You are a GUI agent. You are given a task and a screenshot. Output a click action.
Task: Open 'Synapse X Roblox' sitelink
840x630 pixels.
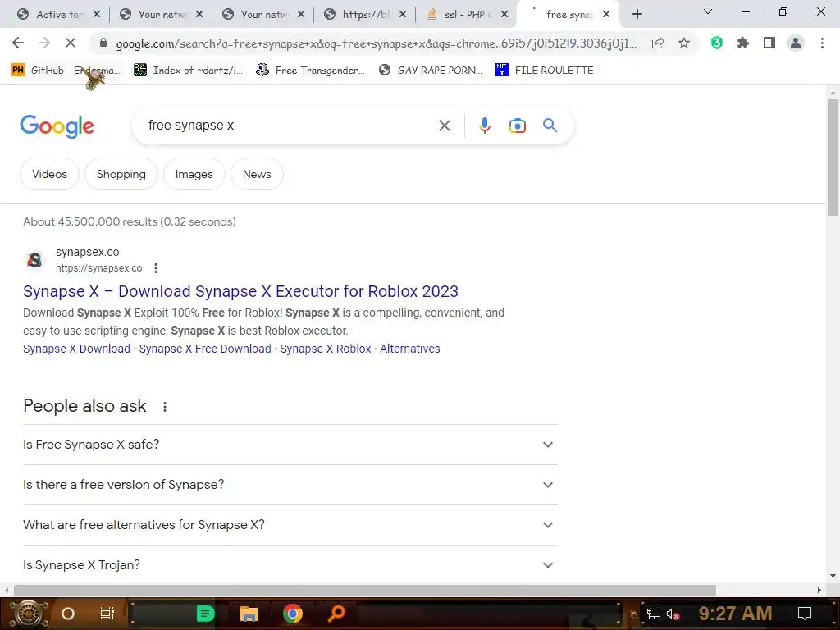coord(326,349)
